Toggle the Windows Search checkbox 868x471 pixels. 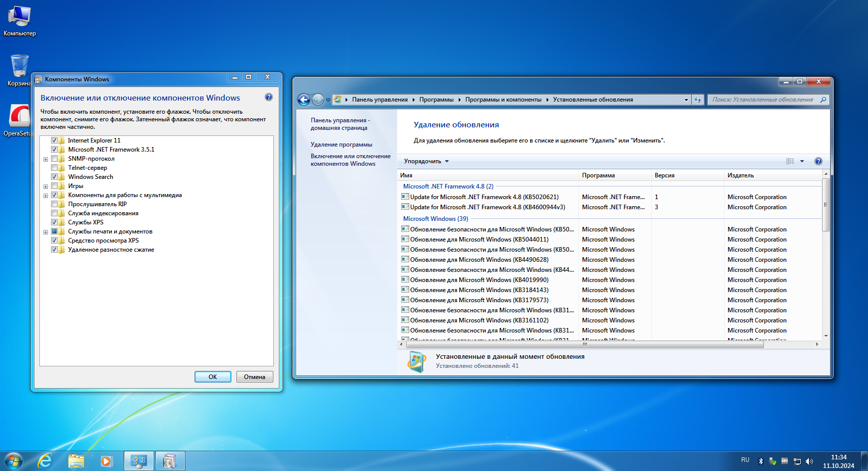coord(54,177)
